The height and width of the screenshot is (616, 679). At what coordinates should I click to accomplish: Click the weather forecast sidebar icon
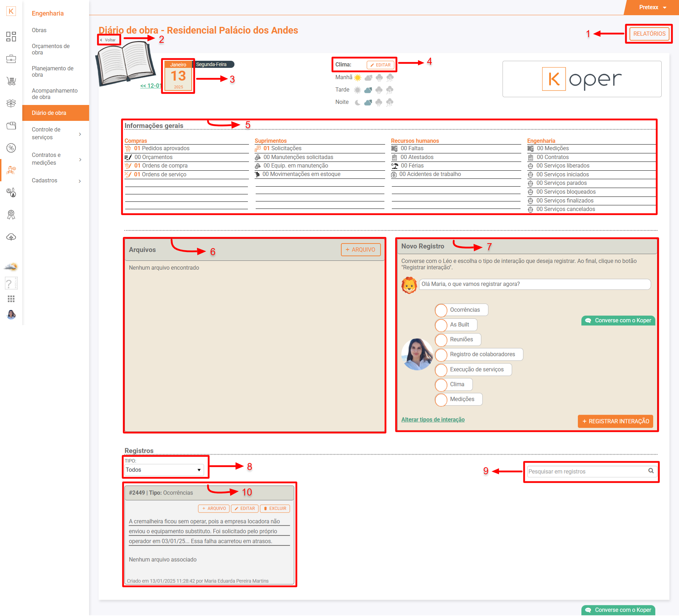[11, 267]
